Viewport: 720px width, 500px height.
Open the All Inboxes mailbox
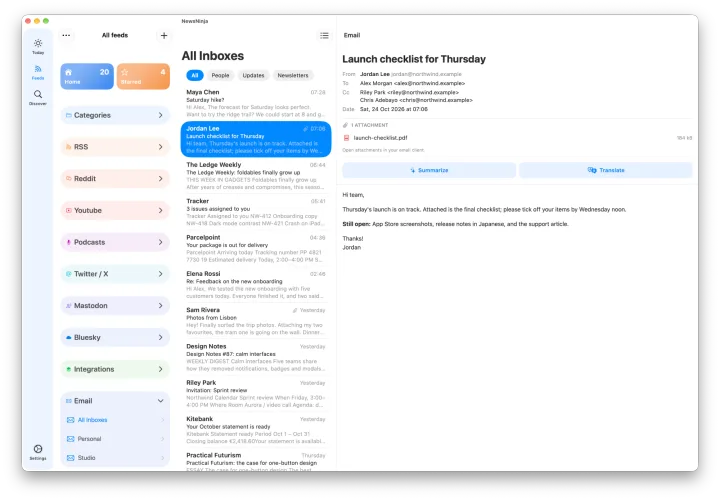115,420
